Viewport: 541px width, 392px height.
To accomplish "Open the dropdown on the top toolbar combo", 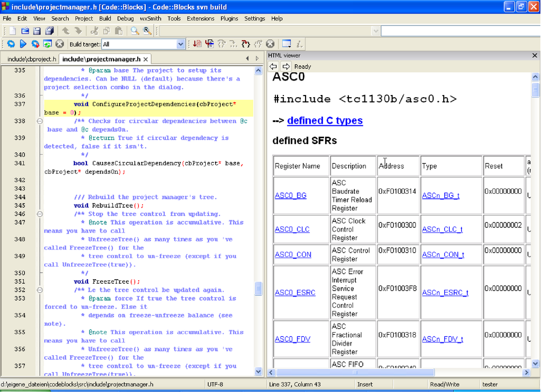I will 376,31.
